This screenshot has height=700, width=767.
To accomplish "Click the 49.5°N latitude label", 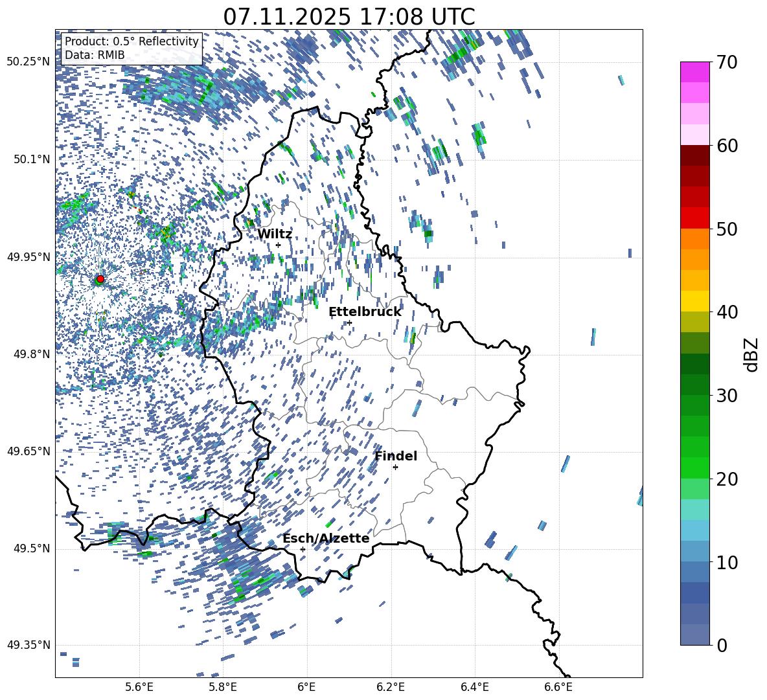I will (x=32, y=548).
